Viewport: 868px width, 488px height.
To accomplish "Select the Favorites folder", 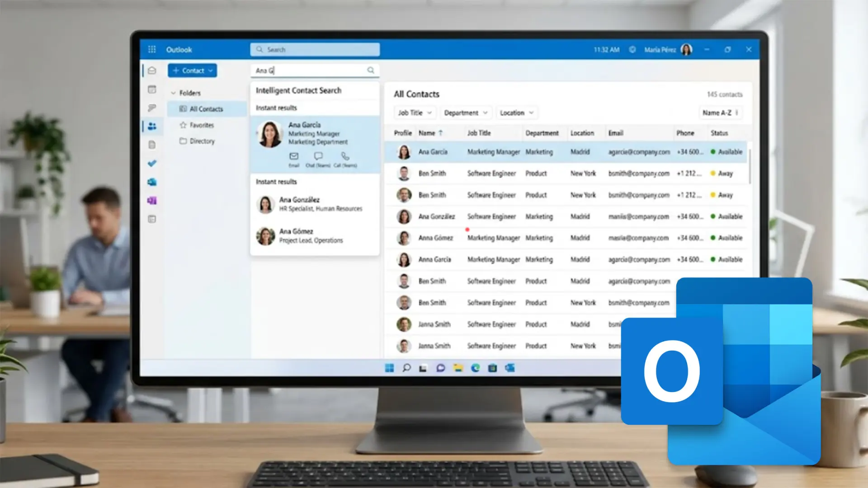I will tap(202, 125).
